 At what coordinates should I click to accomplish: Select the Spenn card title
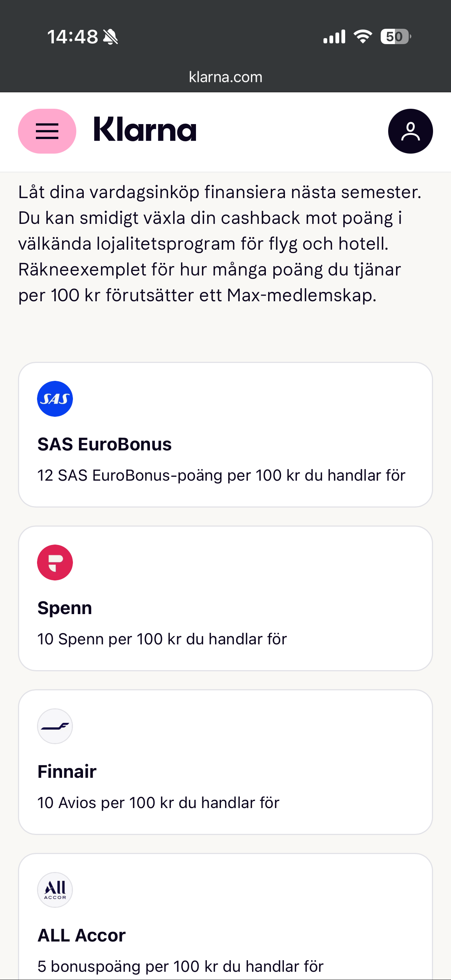pyautogui.click(x=65, y=608)
